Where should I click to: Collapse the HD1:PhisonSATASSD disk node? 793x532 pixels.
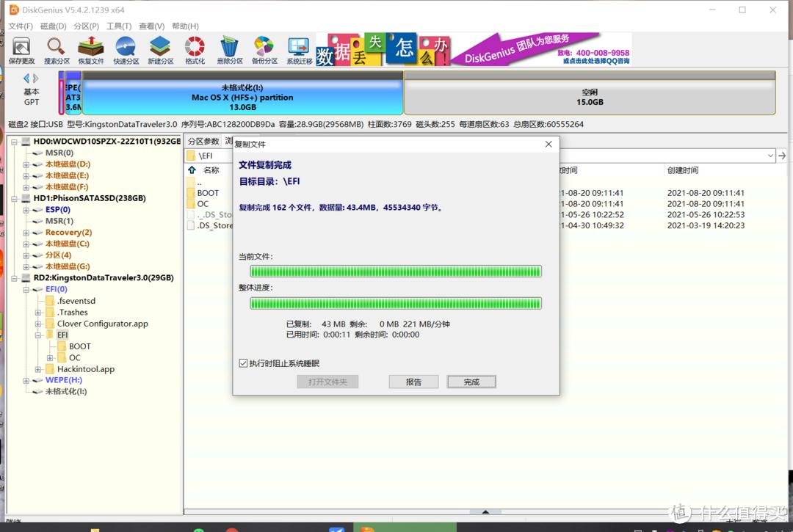pos(15,199)
